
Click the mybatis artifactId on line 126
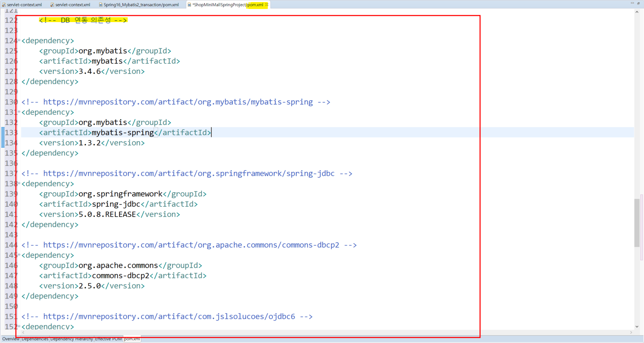click(109, 61)
